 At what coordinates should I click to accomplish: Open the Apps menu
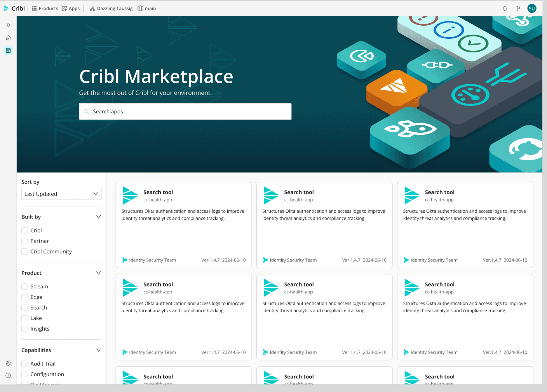(x=71, y=8)
